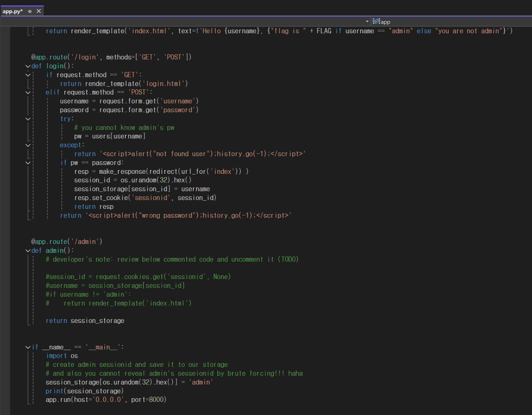Viewport: 532px width, 415px height.
Task: Toggle the pin icon on app.py tab
Action: coord(30,11)
